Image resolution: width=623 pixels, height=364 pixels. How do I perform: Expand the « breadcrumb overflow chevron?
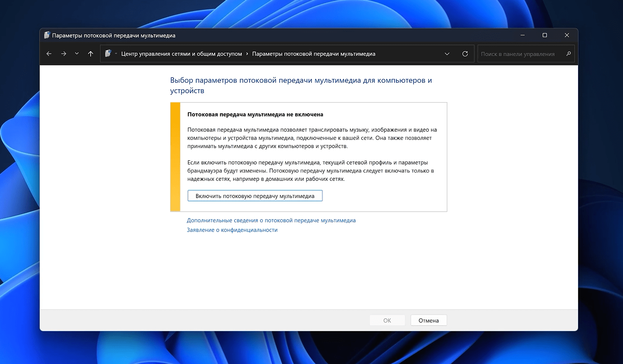[116, 54]
